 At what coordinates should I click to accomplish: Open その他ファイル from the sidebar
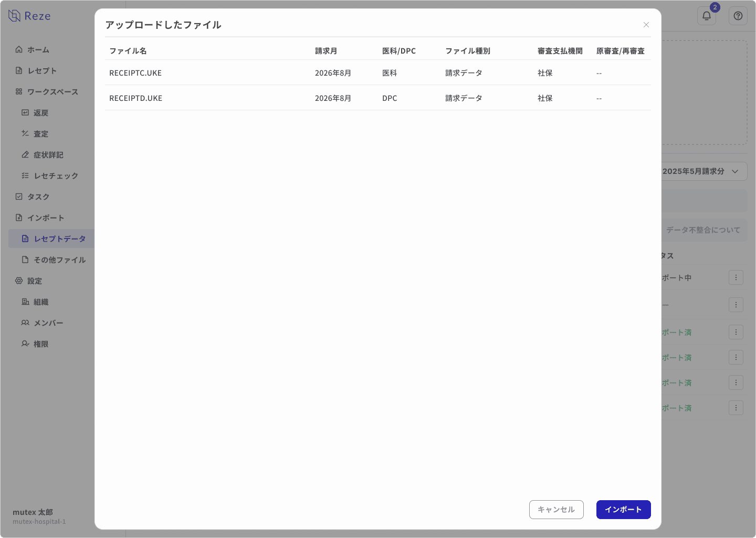pos(25,260)
